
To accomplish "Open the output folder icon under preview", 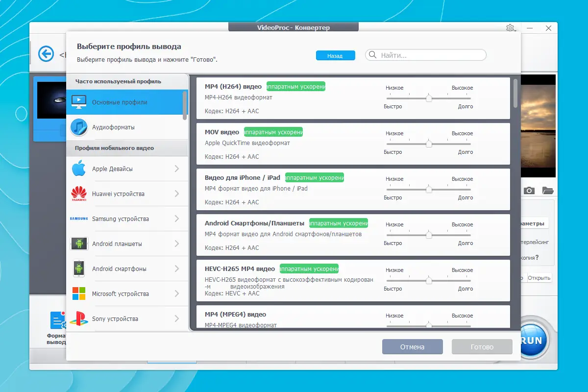I will pyautogui.click(x=547, y=191).
